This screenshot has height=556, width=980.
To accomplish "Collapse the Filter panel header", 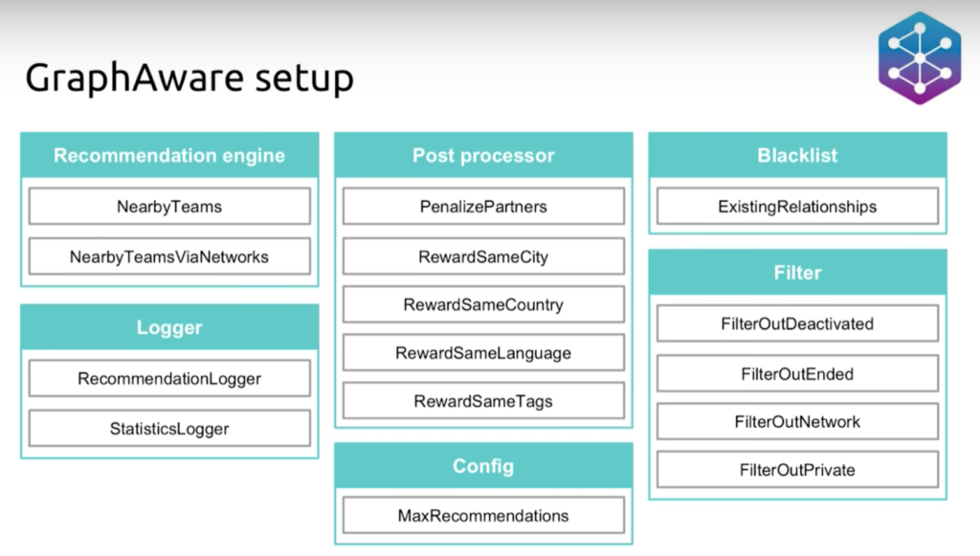I will click(797, 273).
